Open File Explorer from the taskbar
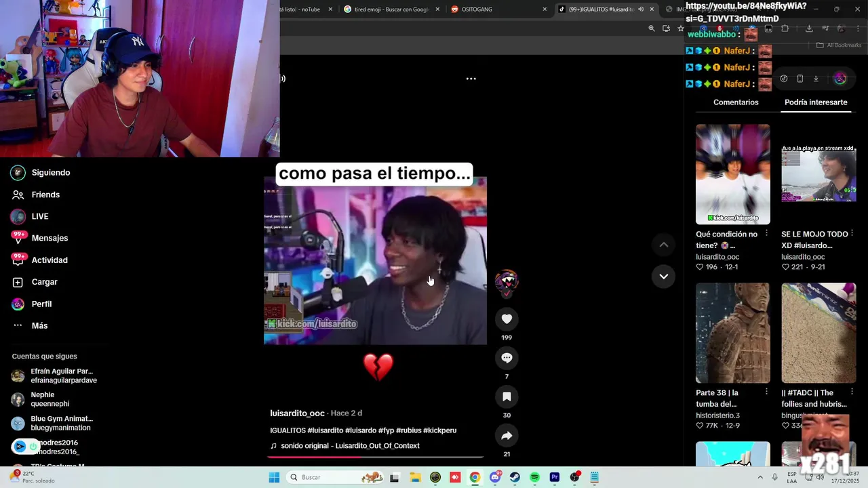Viewport: 868px width, 488px height. (x=415, y=478)
